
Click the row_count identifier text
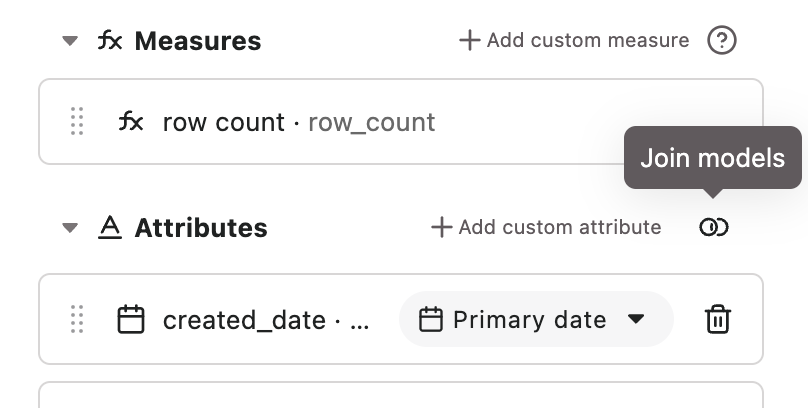(372, 123)
